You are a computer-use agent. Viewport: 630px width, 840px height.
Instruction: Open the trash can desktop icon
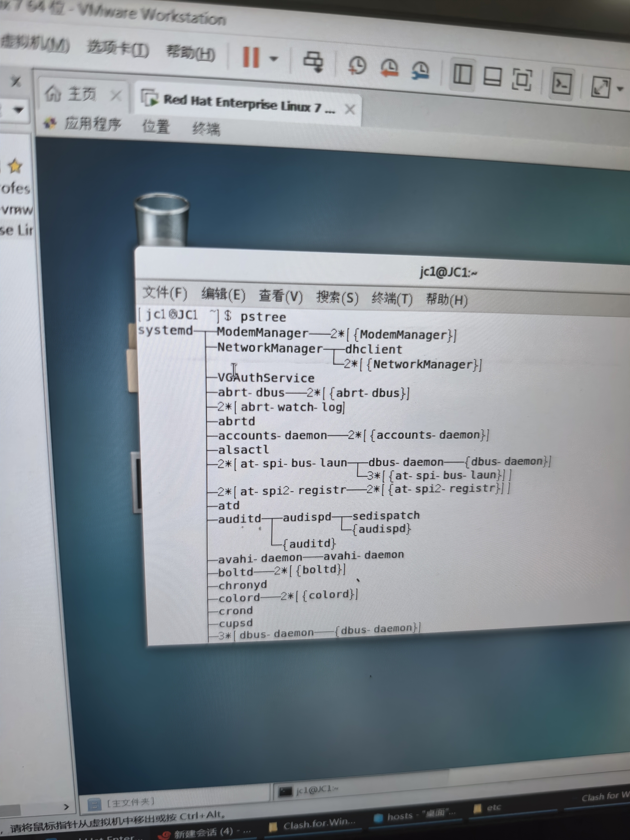point(162,218)
